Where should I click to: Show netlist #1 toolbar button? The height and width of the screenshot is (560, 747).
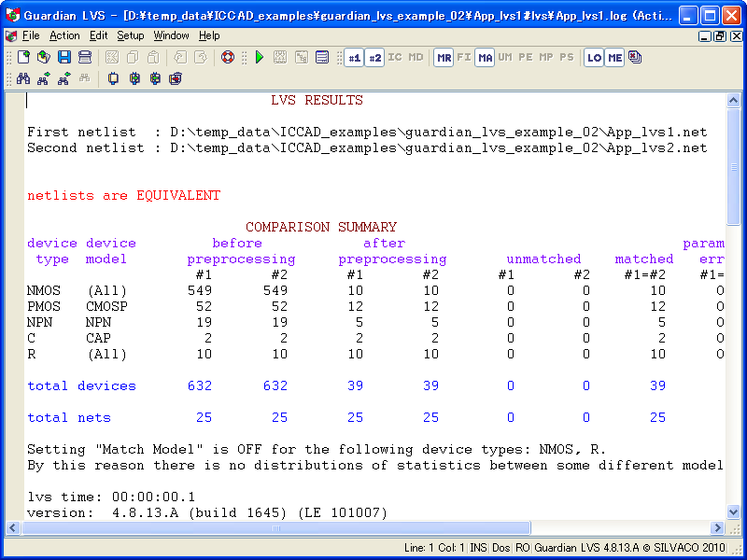(x=354, y=58)
